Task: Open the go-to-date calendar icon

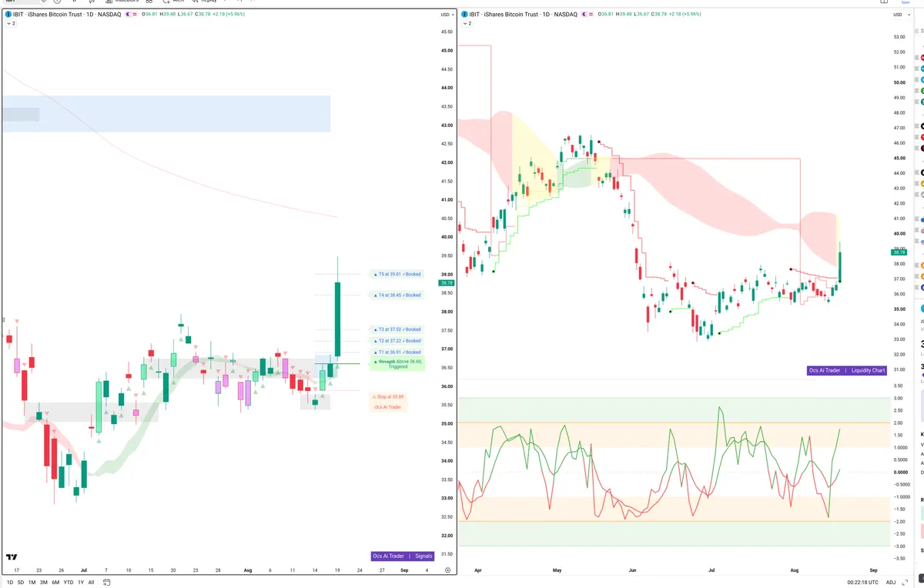Action: pyautogui.click(x=107, y=582)
